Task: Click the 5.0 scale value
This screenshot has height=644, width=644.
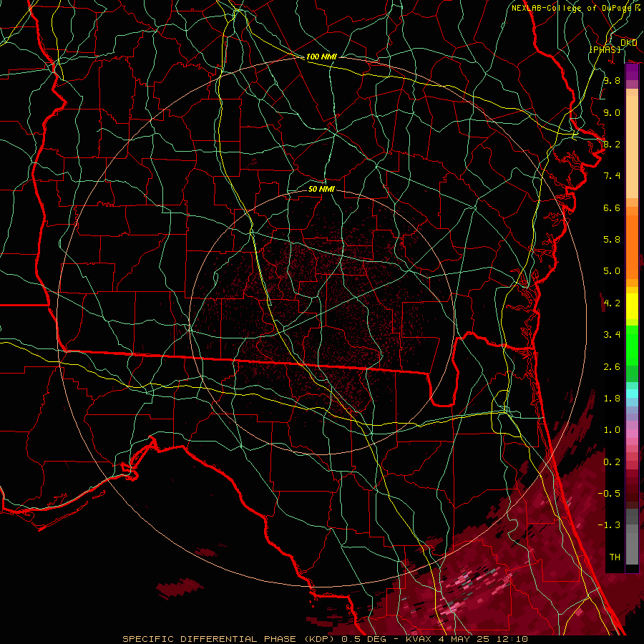Action: pyautogui.click(x=612, y=271)
